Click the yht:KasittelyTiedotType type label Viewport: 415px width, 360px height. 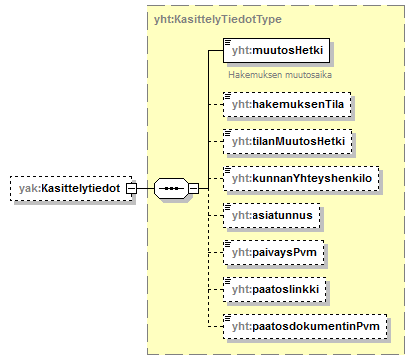coord(218,19)
